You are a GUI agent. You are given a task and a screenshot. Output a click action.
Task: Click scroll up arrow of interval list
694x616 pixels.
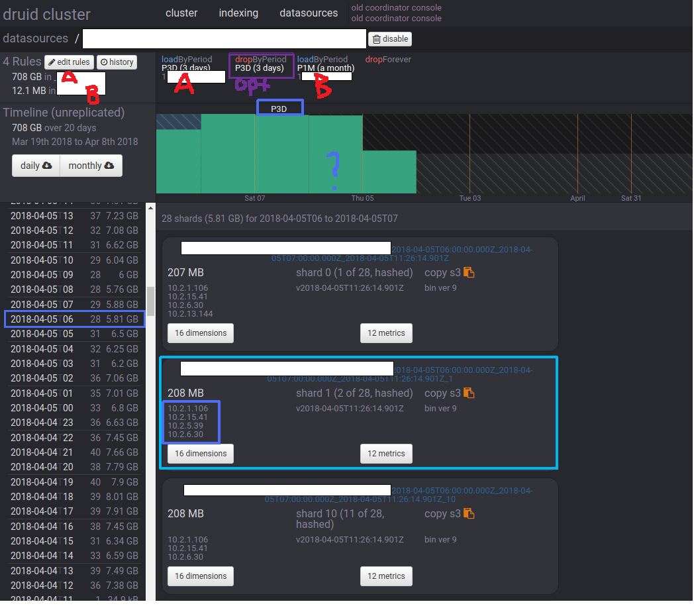(150, 207)
